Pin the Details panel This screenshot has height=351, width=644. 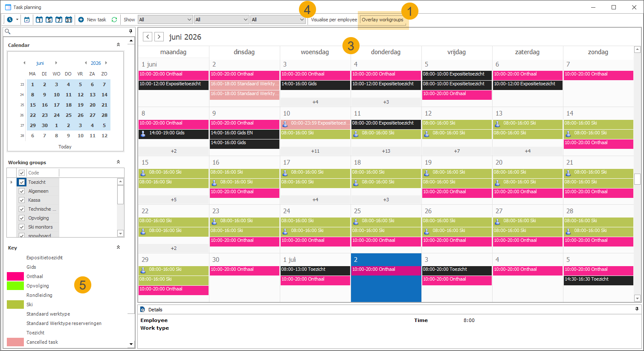pos(637,309)
